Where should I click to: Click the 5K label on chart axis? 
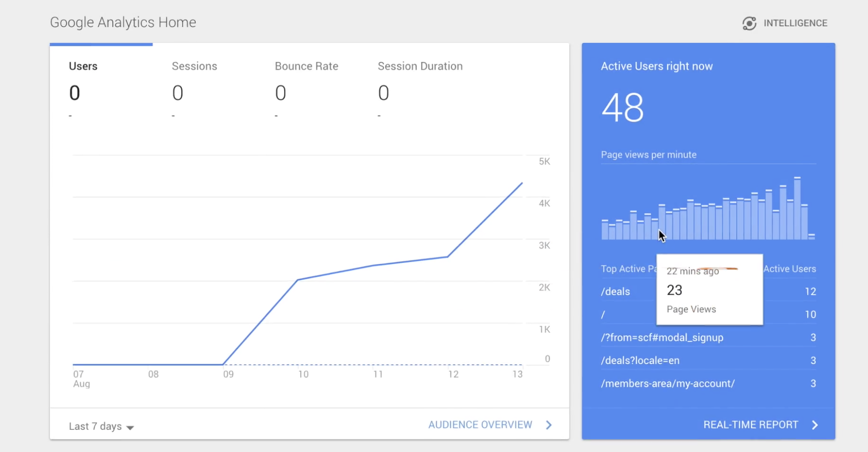tap(544, 161)
